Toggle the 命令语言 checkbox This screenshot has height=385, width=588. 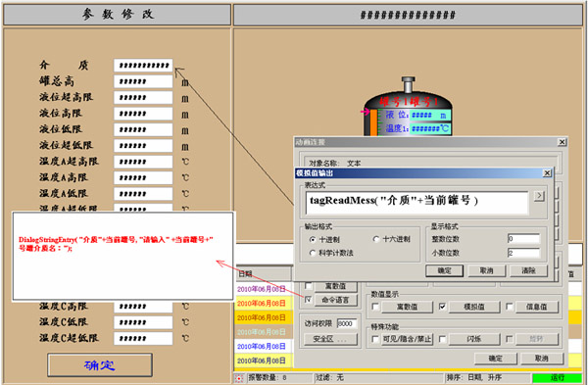click(x=308, y=299)
